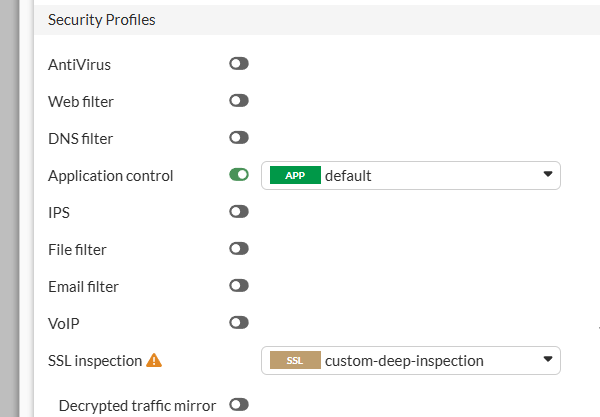Enable the VoIP profile toggle

238,323
